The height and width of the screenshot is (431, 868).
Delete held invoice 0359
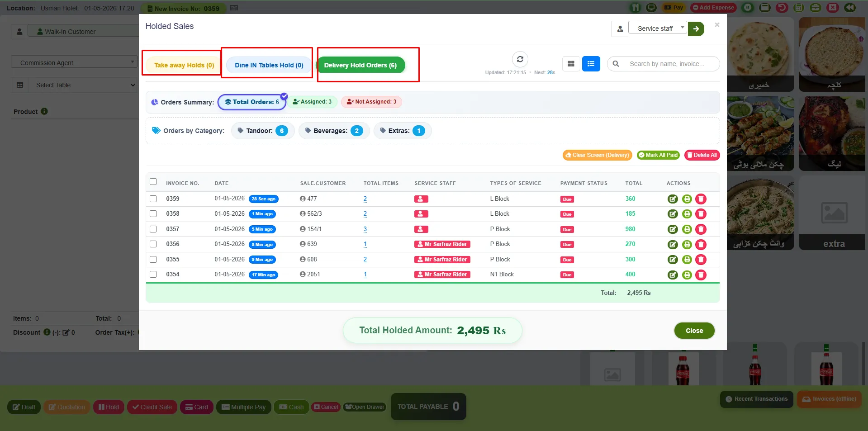[x=701, y=199]
